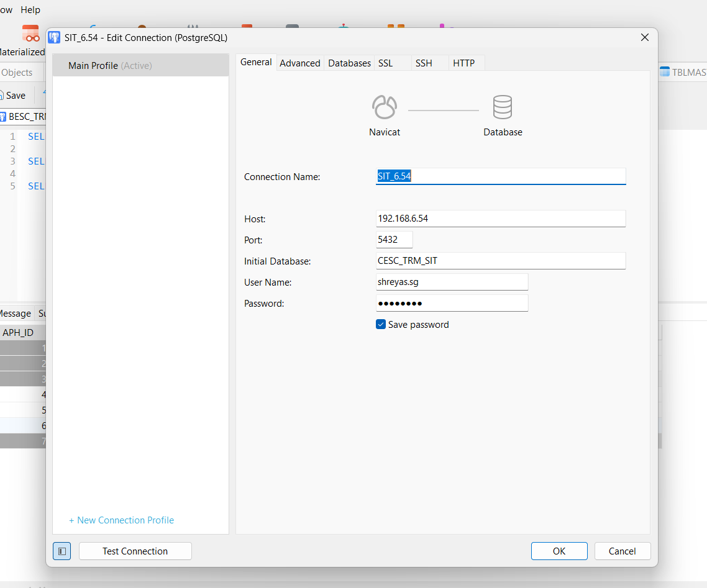Close the Edit Connection dialog
The width and height of the screenshot is (707, 588).
click(645, 37)
